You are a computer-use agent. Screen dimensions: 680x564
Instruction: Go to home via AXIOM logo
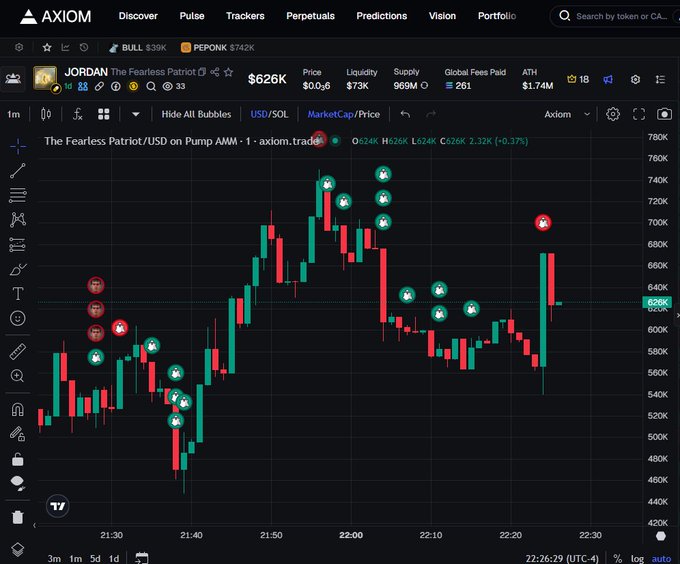[56, 16]
